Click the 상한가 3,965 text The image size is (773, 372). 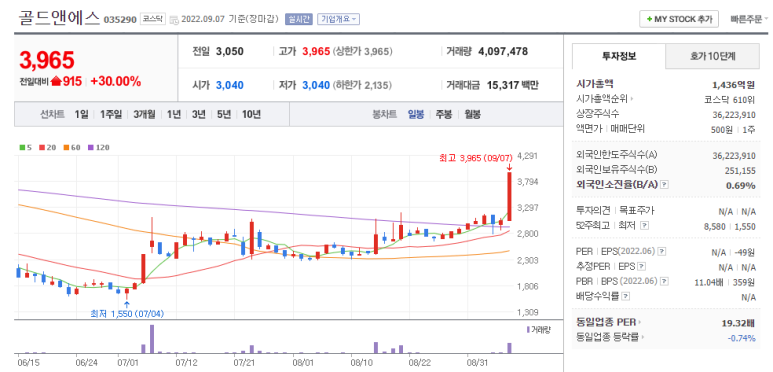pos(362,51)
